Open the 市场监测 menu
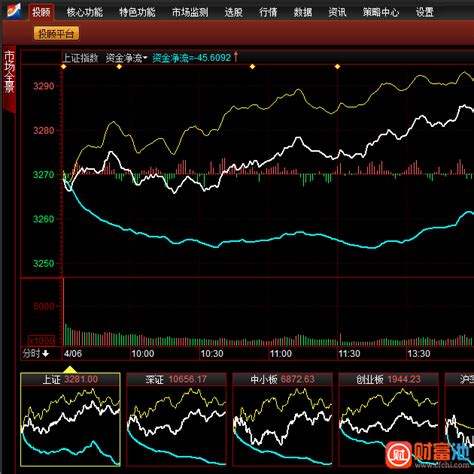Image resolution: width=474 pixels, height=474 pixels. [x=190, y=12]
